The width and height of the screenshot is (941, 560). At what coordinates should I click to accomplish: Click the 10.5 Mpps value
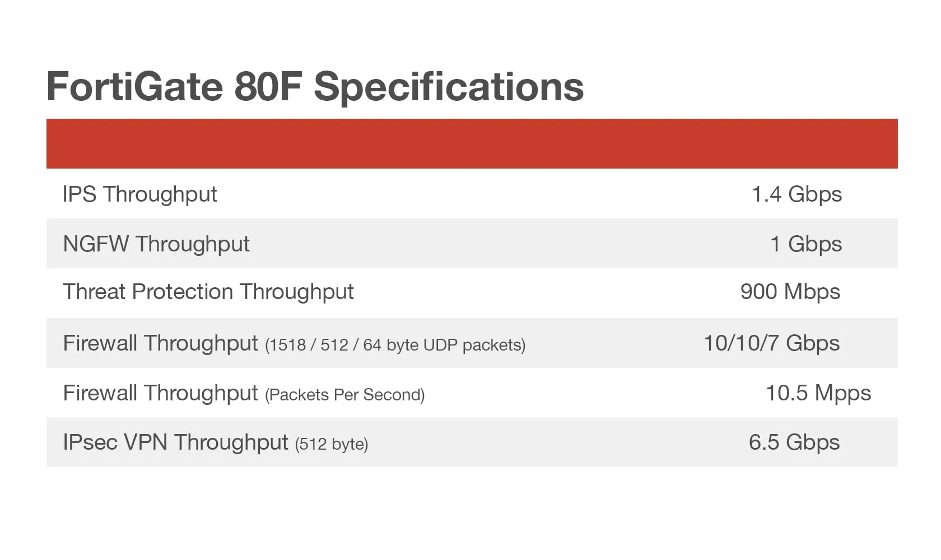[818, 393]
